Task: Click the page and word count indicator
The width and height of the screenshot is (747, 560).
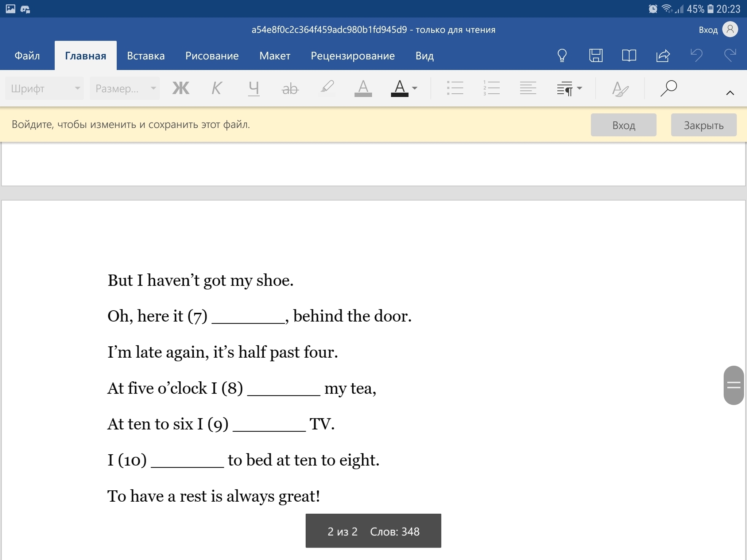Action: (x=373, y=531)
